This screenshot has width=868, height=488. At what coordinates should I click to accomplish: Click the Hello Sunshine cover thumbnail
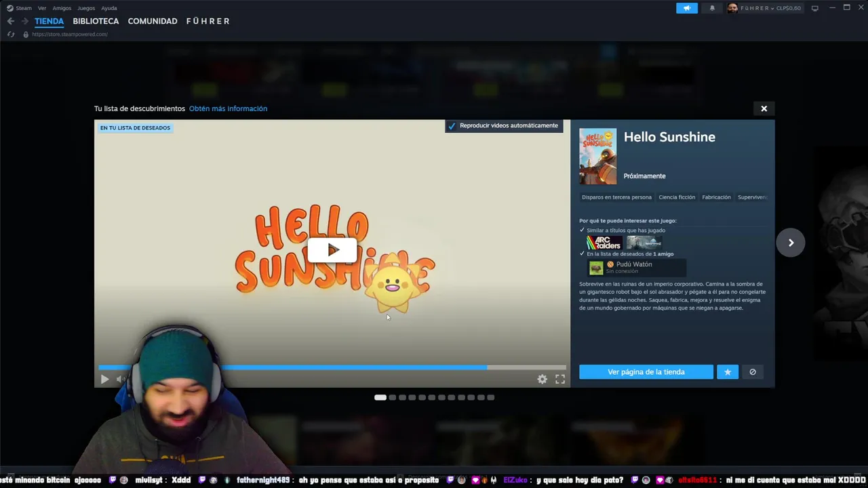pos(597,157)
